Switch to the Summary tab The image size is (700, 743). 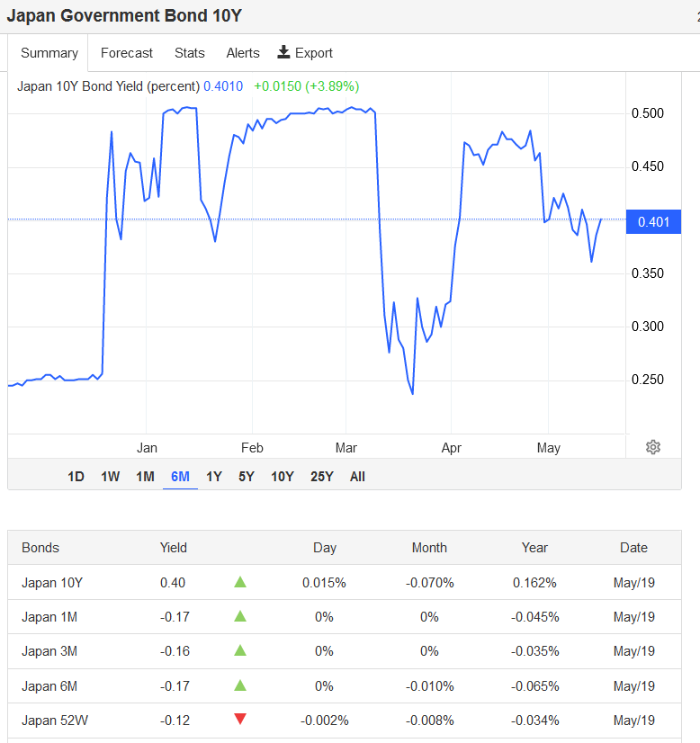[49, 52]
